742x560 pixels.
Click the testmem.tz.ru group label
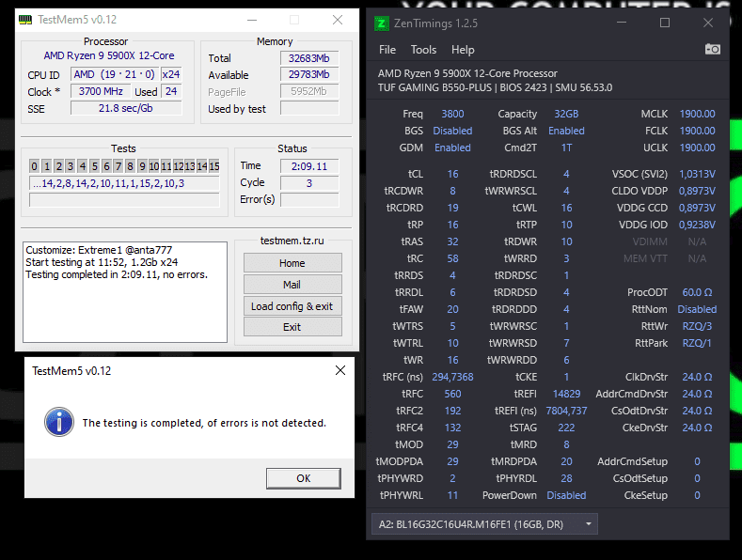point(292,241)
